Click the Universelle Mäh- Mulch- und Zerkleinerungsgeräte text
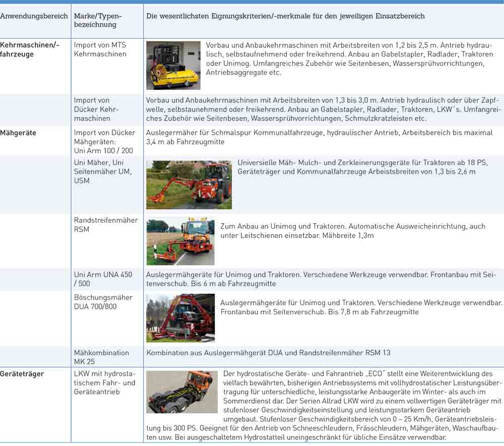Screen dimensions: 504x446 362,167
